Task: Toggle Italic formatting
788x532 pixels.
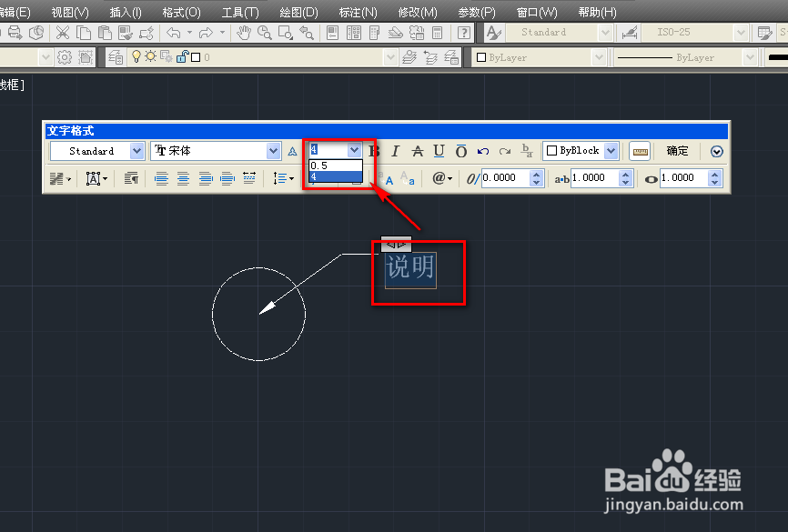Action: (x=396, y=151)
